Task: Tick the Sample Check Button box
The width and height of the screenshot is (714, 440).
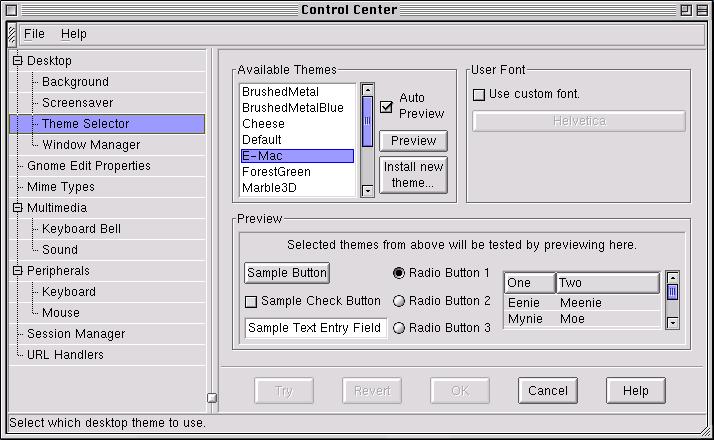Action: (x=251, y=301)
